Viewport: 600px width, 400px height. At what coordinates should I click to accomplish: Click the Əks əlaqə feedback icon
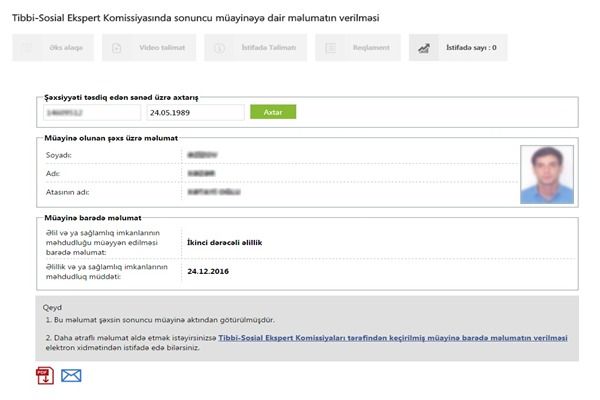[x=26, y=48]
